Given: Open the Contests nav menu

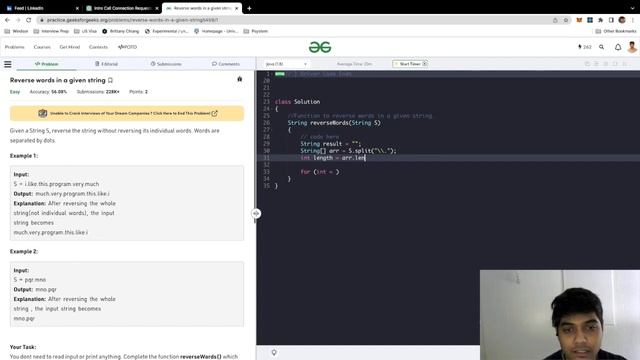Looking at the screenshot, I should pos(98,47).
